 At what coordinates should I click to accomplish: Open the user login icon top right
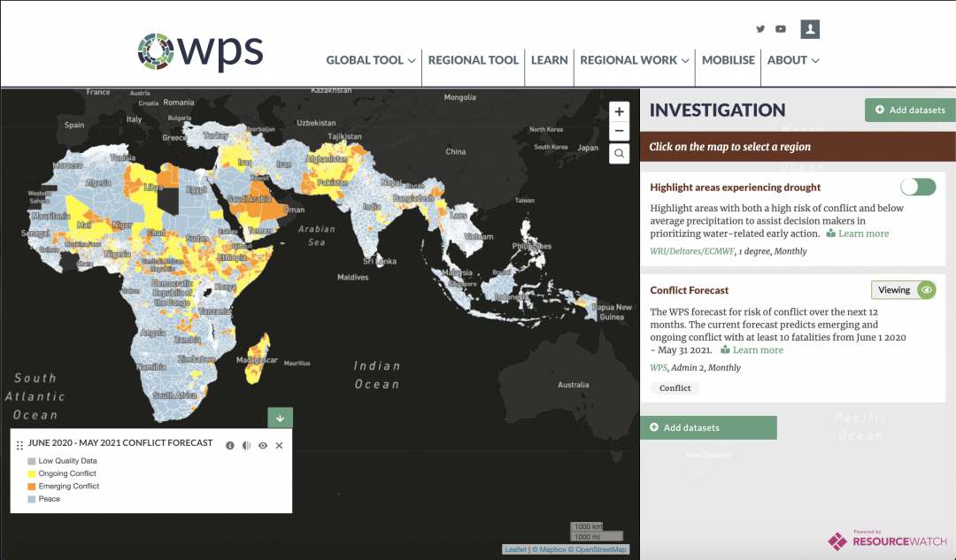(810, 28)
